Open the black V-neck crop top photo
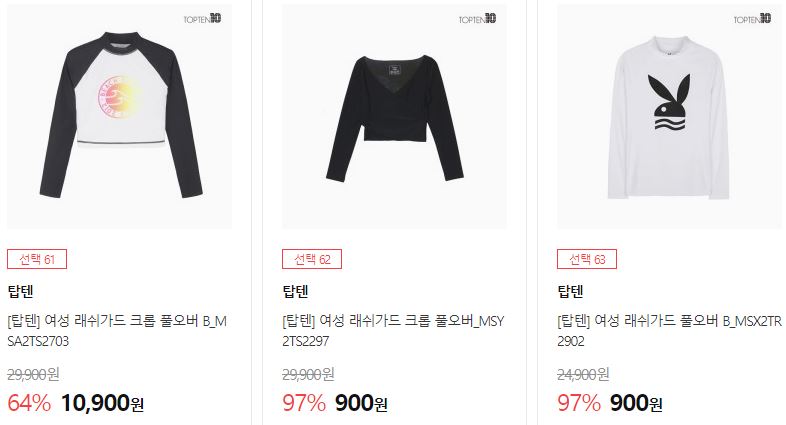 [x=395, y=116]
